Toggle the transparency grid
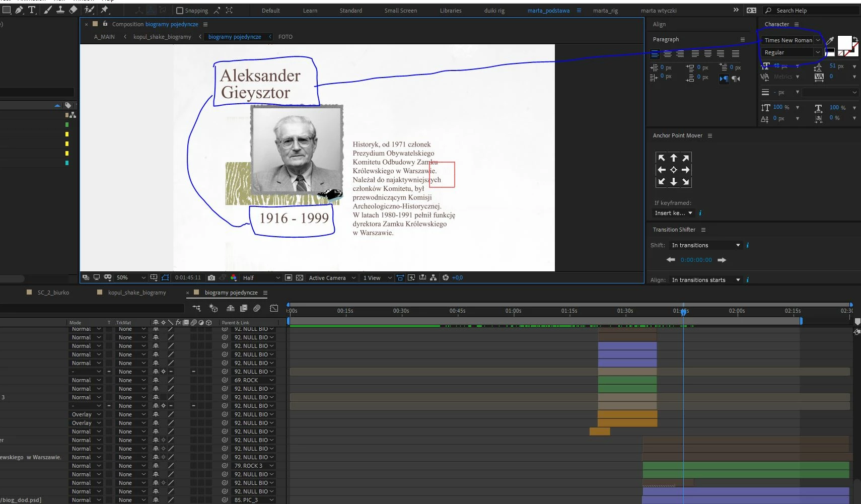Screen dimensions: 861x504 [300, 277]
